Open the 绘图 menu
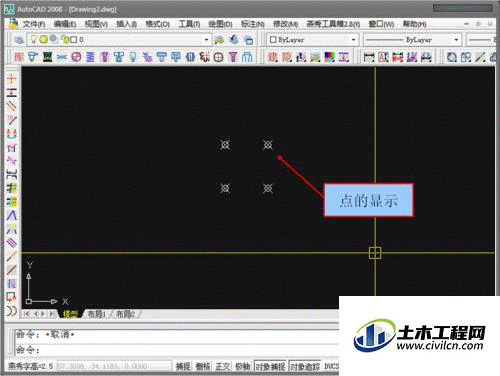Image resolution: width=500 pixels, height=376 pixels. point(220,24)
